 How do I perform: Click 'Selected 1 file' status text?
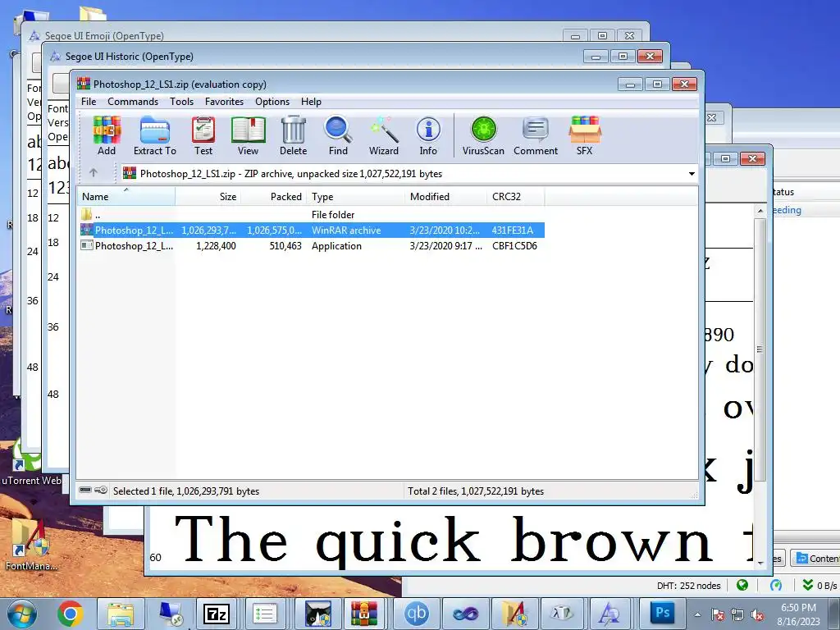tap(186, 491)
